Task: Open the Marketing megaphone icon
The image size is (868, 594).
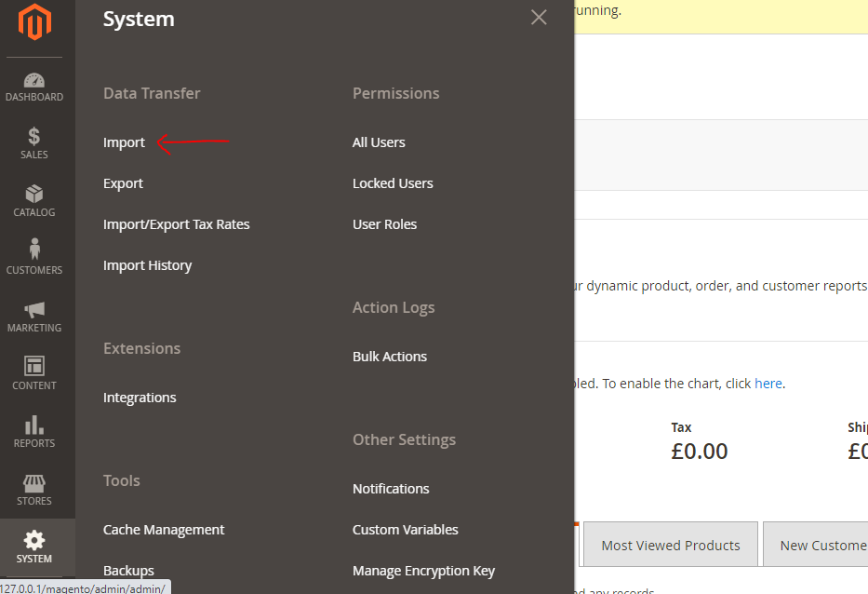Action: [34, 310]
